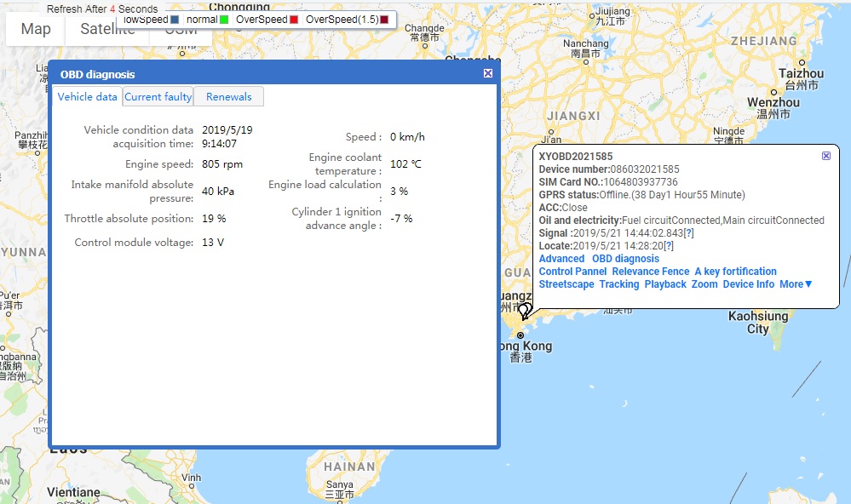Open the Renewals tab
The height and width of the screenshot is (504, 851).
(x=229, y=97)
